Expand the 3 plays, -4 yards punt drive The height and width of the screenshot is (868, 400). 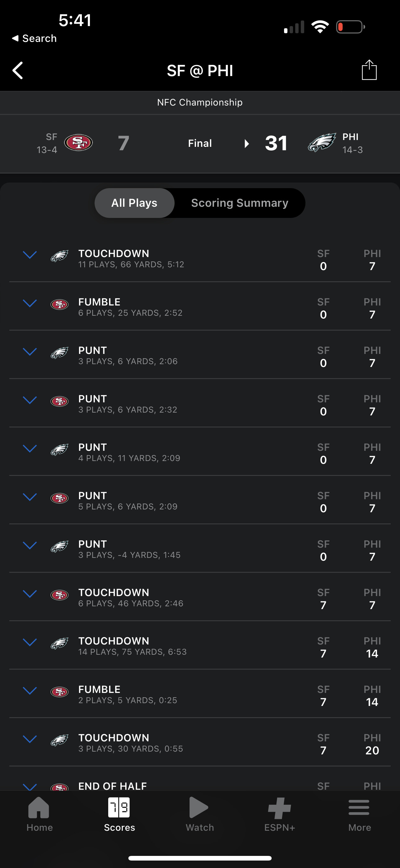(x=30, y=545)
